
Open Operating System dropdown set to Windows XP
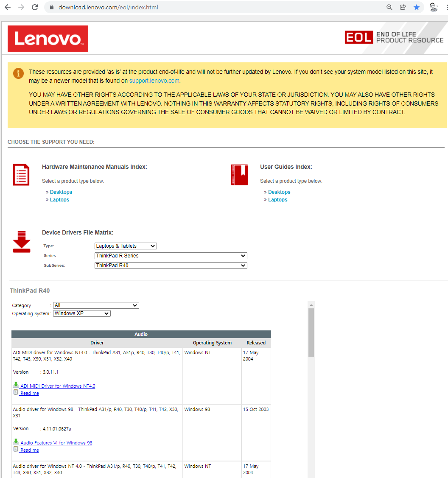point(82,313)
